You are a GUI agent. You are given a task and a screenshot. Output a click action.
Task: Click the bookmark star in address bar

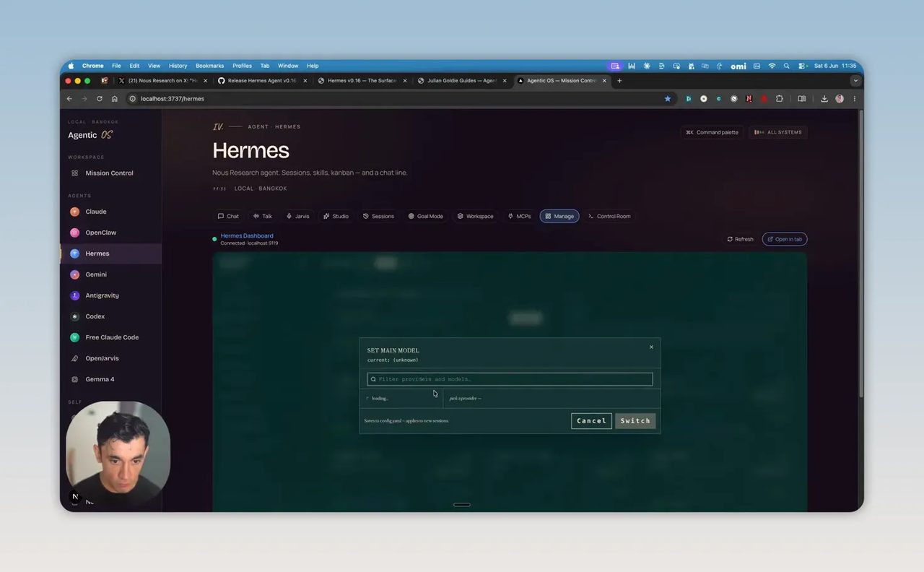tap(668, 99)
